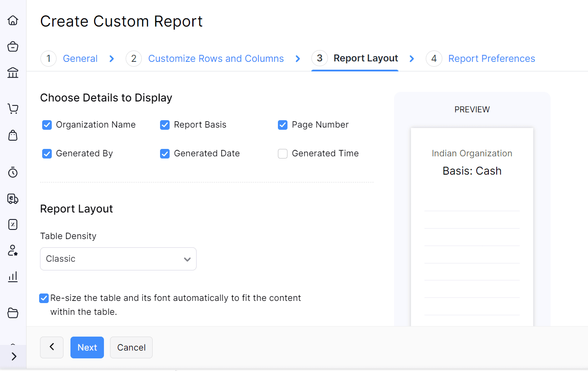Expand the sidebar with bottom chevron
This screenshot has height=371, width=588.
(x=14, y=356)
